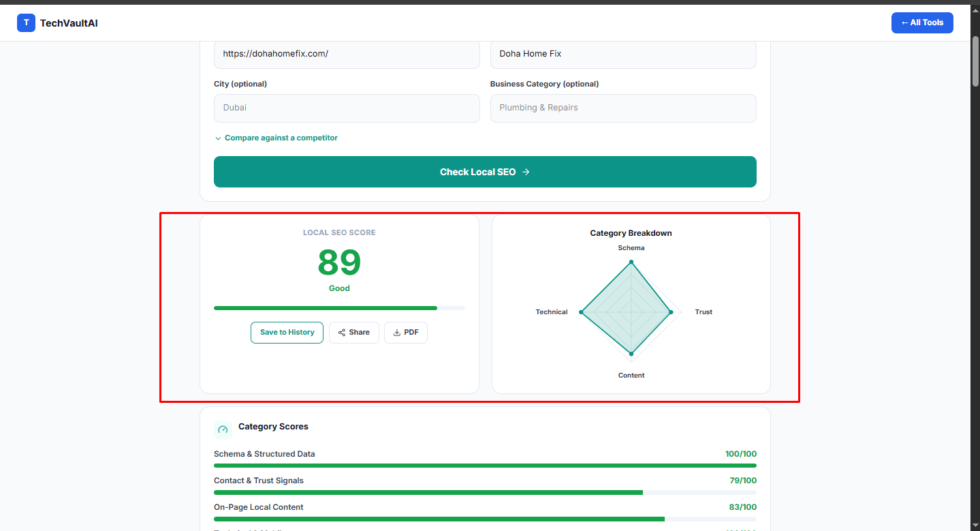Image resolution: width=980 pixels, height=531 pixels.
Task: Click the 'City (optional)' field label
Action: coord(240,84)
